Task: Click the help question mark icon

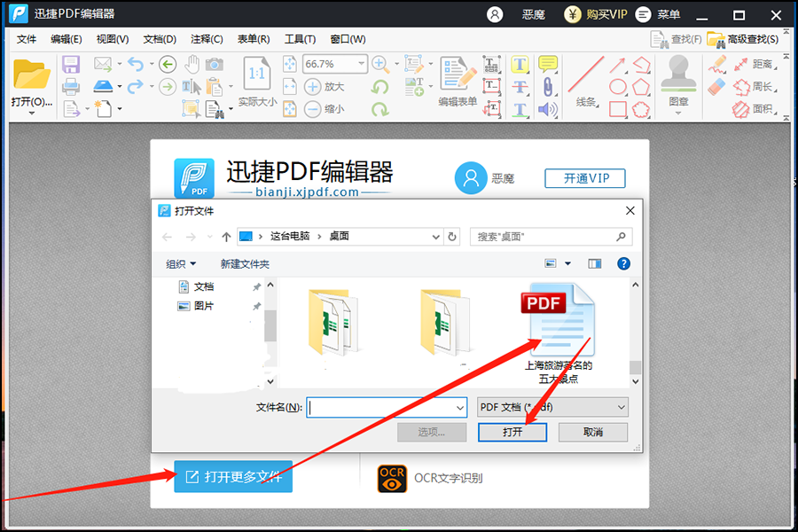Action: (623, 263)
